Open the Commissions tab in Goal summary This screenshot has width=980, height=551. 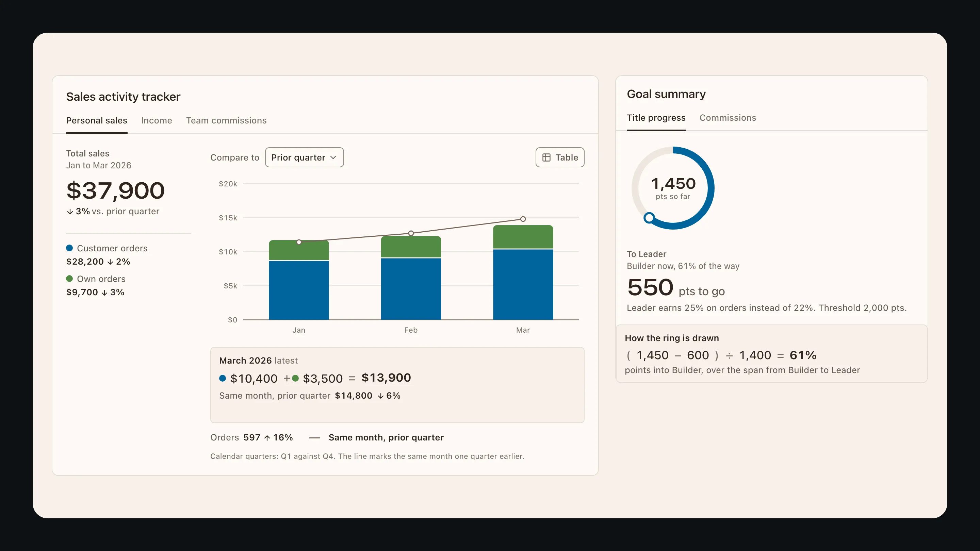pyautogui.click(x=728, y=118)
